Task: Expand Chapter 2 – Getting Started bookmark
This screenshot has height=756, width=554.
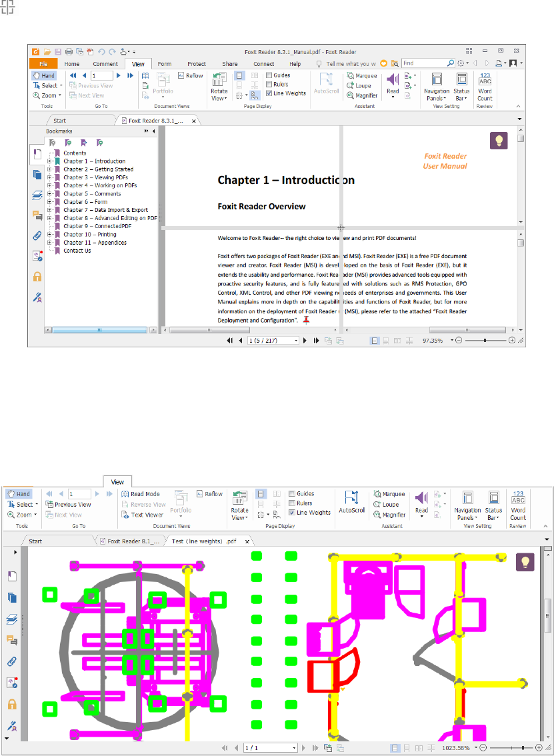Action: [x=49, y=169]
